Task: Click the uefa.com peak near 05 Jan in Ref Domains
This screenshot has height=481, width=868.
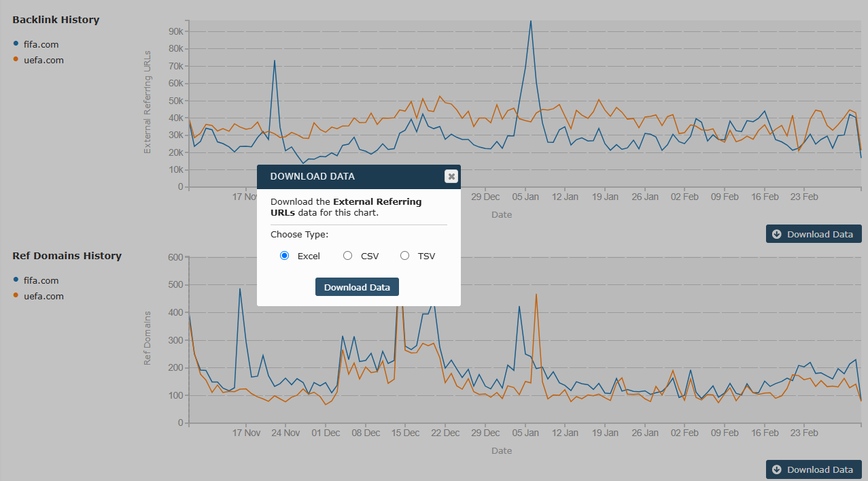Action: click(x=536, y=296)
